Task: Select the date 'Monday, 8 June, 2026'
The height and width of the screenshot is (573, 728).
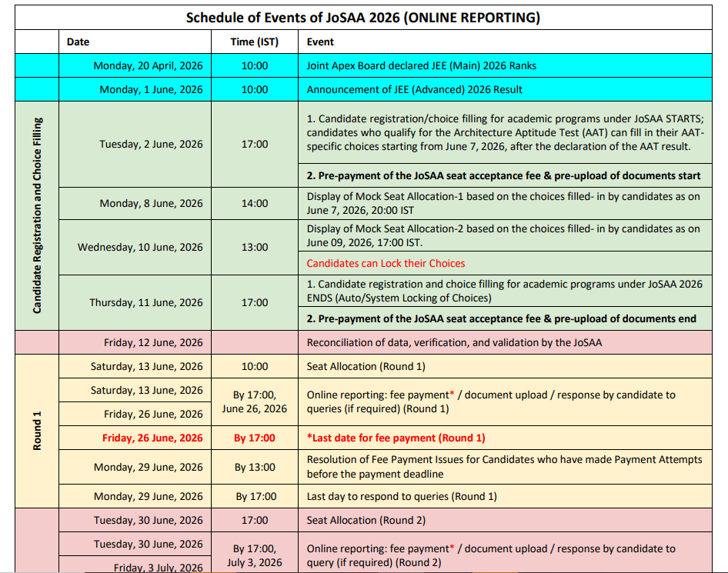Action: click(151, 203)
